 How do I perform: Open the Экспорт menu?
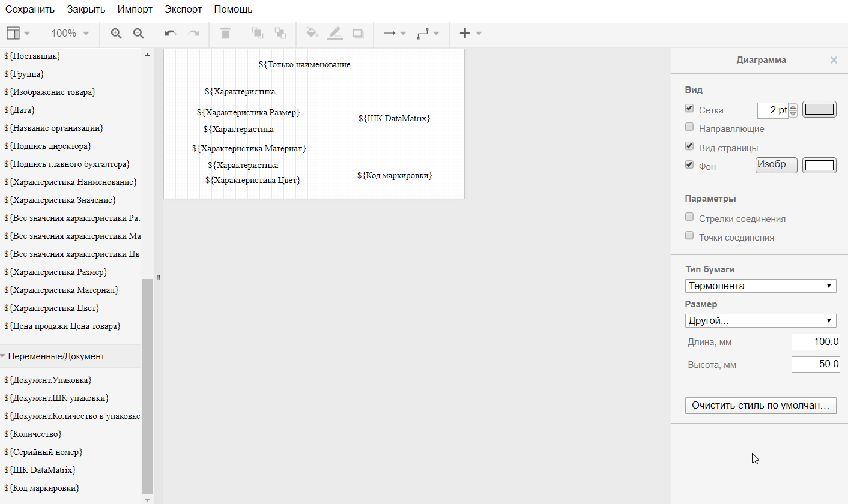[x=183, y=10]
